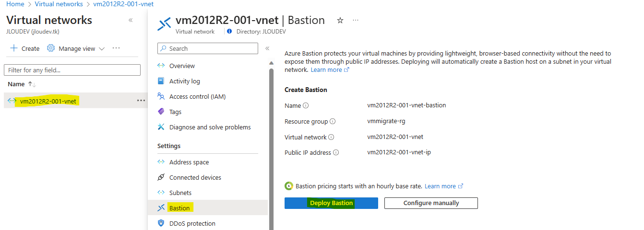Favorite the page with the star icon
The height and width of the screenshot is (230, 644).
(x=340, y=20)
